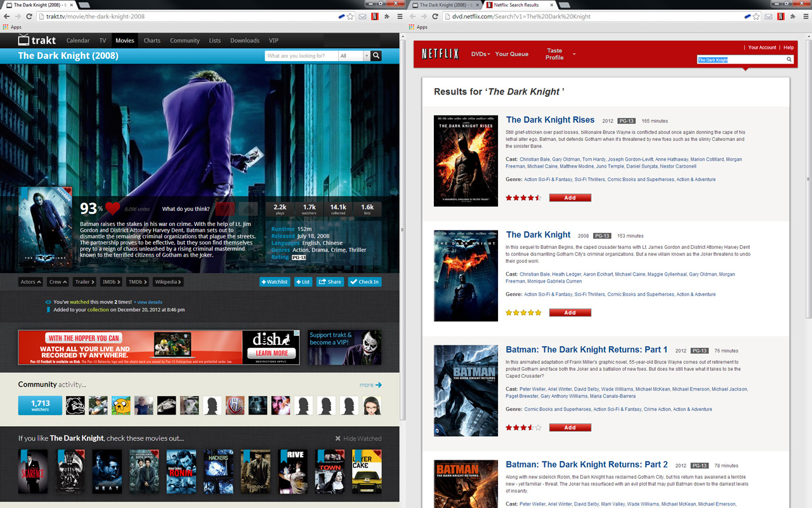Open the Trailer link button
This screenshot has width=812, height=508.
pyautogui.click(x=85, y=281)
